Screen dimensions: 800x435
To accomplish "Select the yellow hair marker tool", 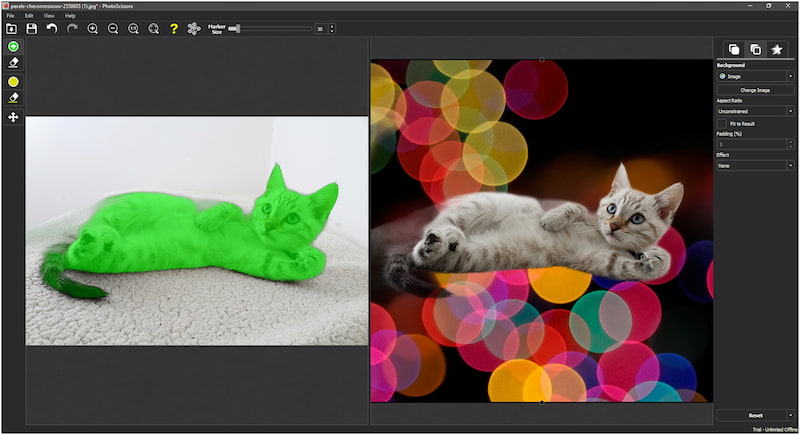I will [x=13, y=81].
